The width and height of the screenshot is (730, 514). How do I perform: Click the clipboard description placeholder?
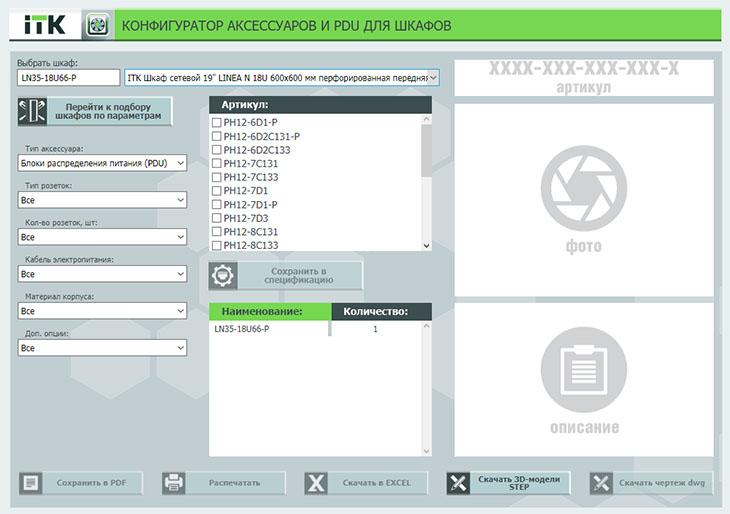(x=584, y=370)
